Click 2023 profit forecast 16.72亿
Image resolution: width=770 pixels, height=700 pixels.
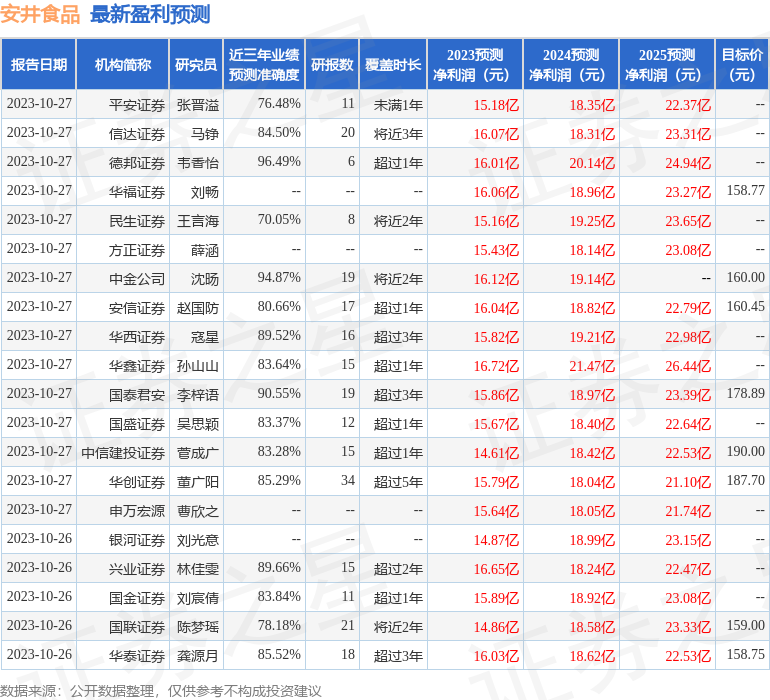click(x=496, y=365)
